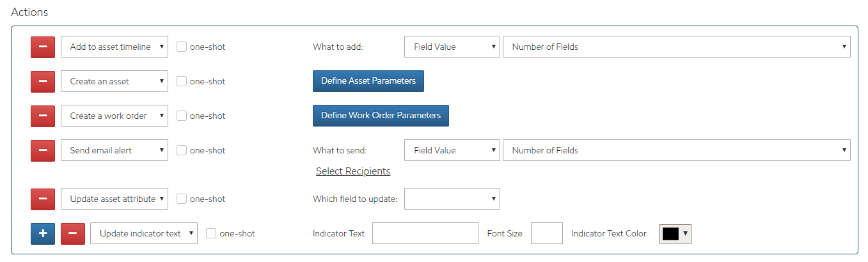Expand Which field to update dropdown
Screen dimensions: 868x262
coord(452,199)
